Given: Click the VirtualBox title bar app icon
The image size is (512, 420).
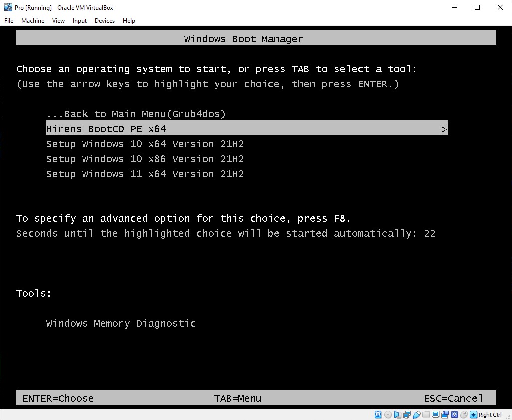Looking at the screenshot, I should 8,7.
